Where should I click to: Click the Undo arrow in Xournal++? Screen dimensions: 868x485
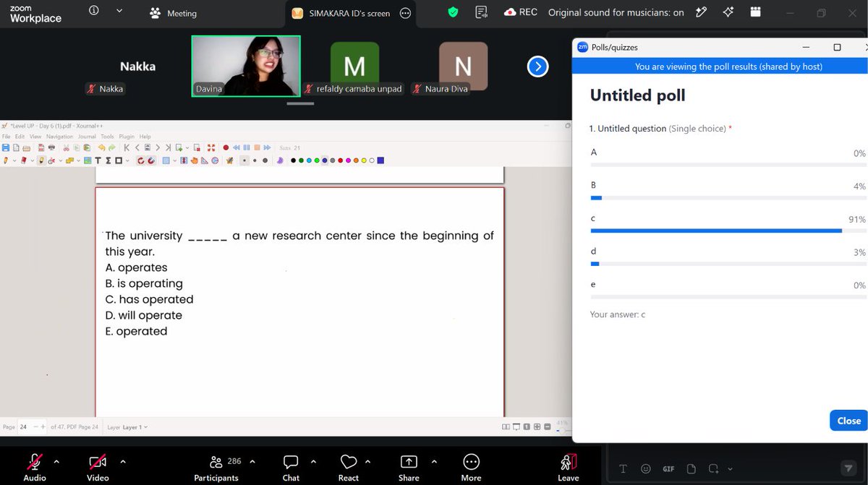[102, 147]
